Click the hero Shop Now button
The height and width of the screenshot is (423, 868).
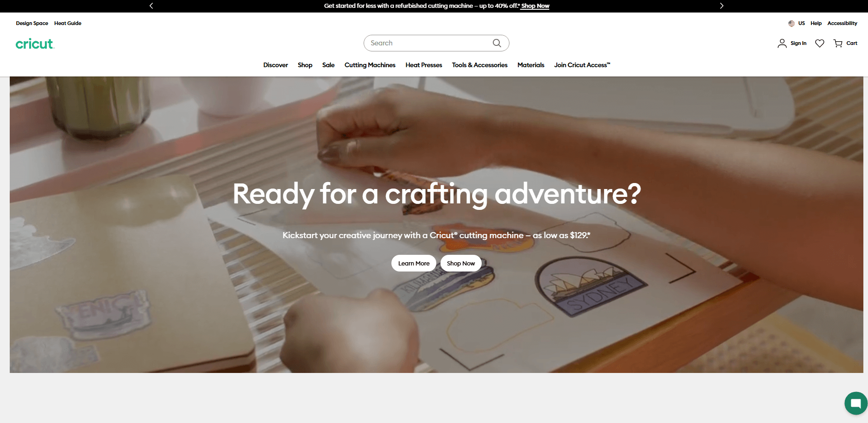[461, 263]
